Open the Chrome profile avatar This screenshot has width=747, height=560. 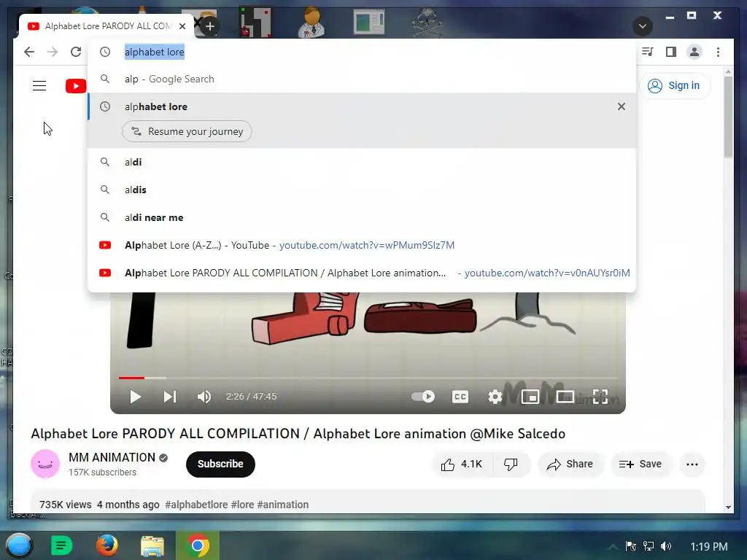pyautogui.click(x=694, y=52)
